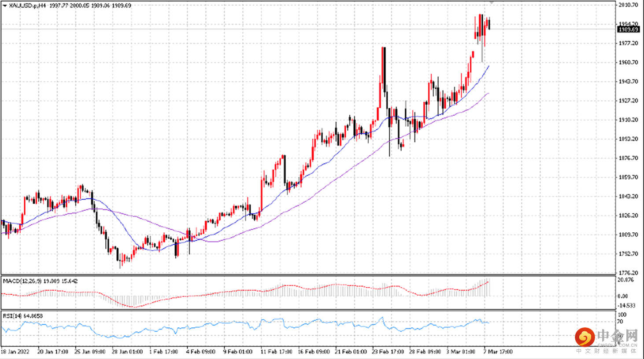Image resolution: width=644 pixels, height=359 pixels.
Task: Click MACD scale value -14.533
Action: pyautogui.click(x=627, y=305)
